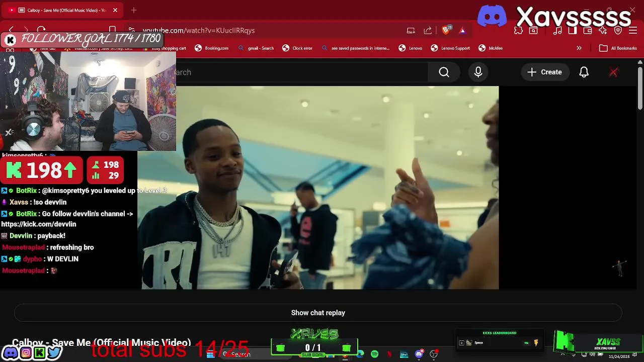
Task: Click the kick.com/devvlin link in chat
Action: (39, 224)
